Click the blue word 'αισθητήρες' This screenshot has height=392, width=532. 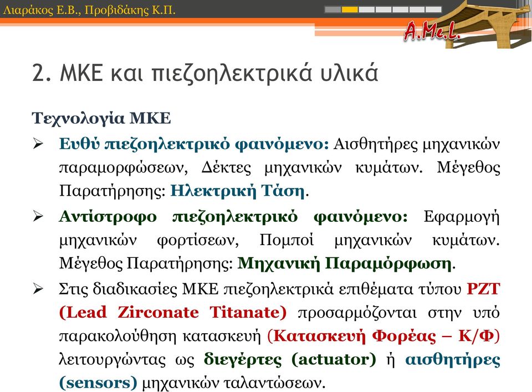453,359
